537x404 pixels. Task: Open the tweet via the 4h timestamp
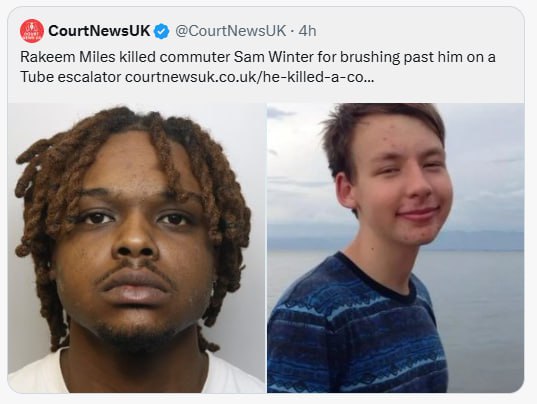coord(307,31)
